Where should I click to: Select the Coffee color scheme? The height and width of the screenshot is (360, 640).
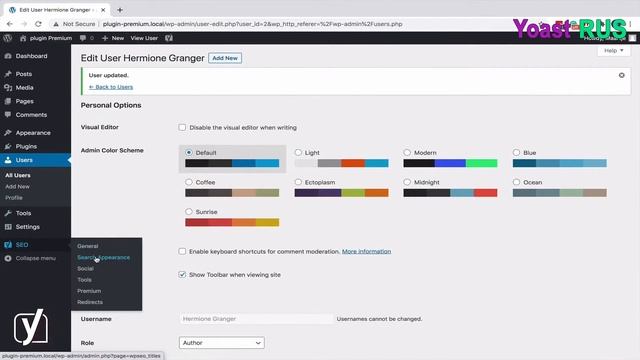coord(189,182)
